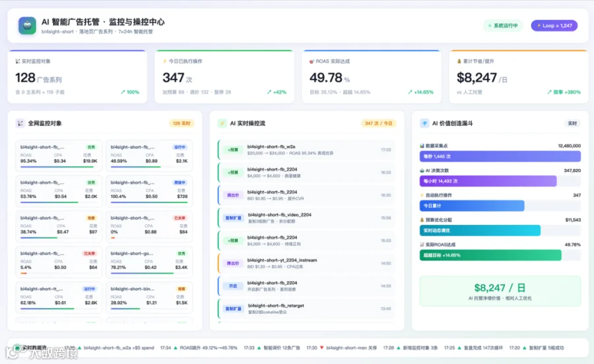Click the 优秀 tag on the 95.34% card
The height and width of the screenshot is (364, 594).
(91, 147)
